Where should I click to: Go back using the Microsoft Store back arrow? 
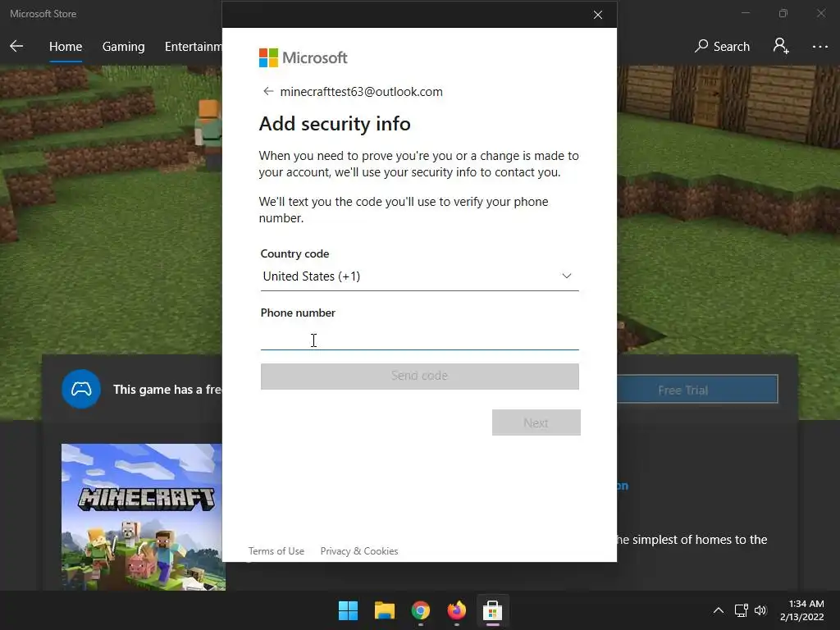click(x=16, y=46)
